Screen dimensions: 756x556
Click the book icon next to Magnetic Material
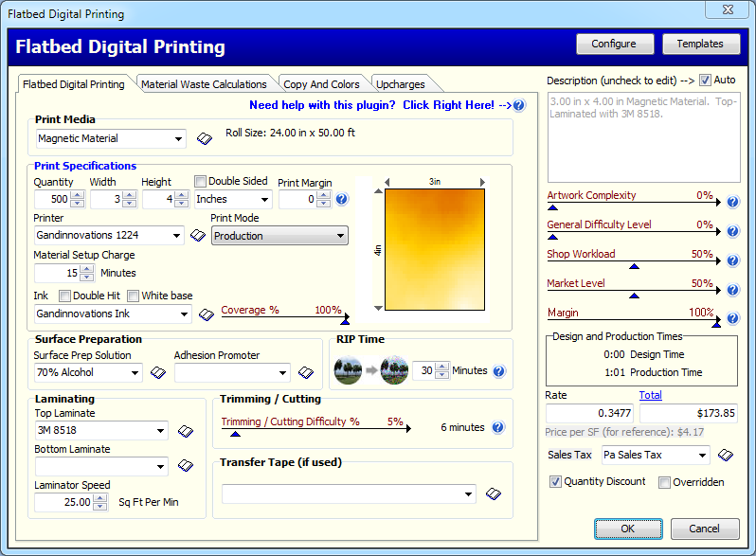pos(205,139)
